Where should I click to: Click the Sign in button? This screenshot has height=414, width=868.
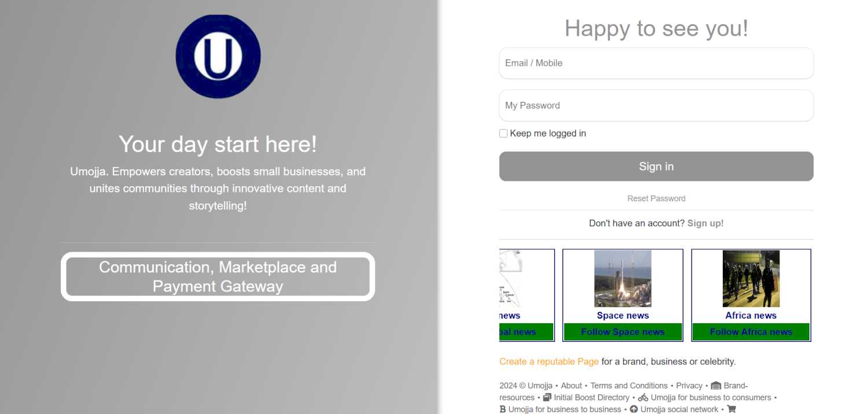point(656,167)
